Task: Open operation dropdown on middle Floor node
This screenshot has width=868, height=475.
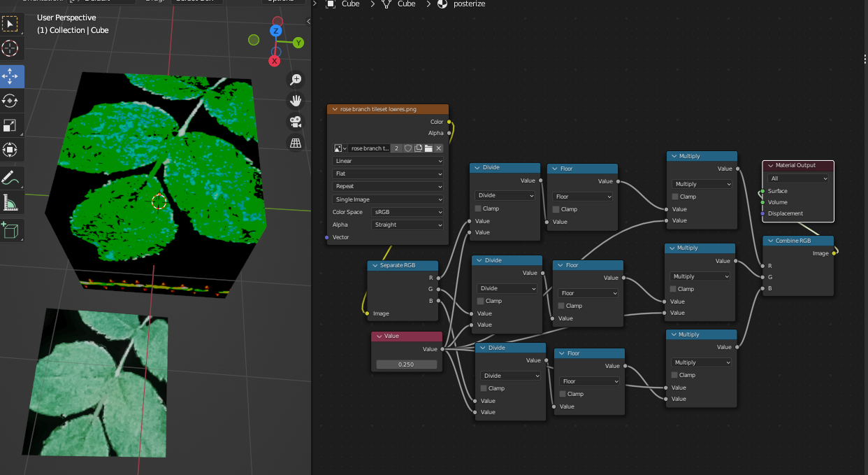Action: coord(588,293)
